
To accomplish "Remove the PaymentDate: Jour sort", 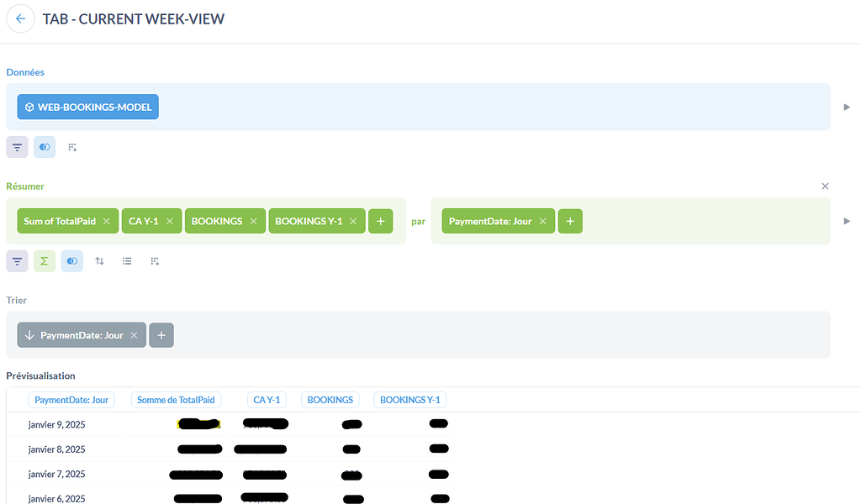I will coord(134,335).
